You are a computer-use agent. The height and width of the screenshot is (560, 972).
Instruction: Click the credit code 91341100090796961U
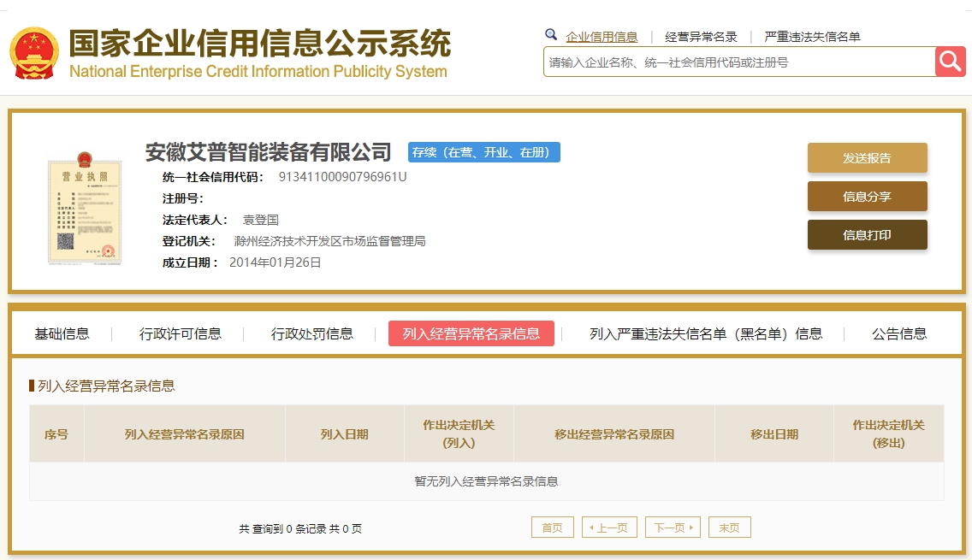(x=343, y=177)
